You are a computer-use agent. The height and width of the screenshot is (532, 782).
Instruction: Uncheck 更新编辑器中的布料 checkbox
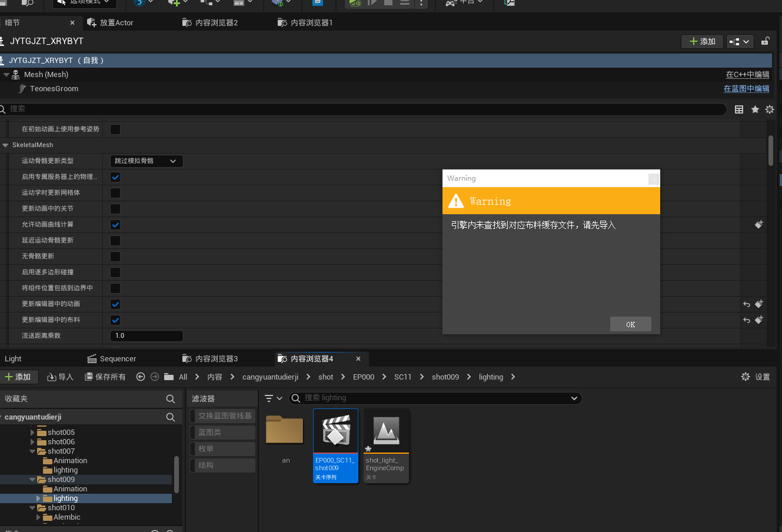(x=115, y=320)
